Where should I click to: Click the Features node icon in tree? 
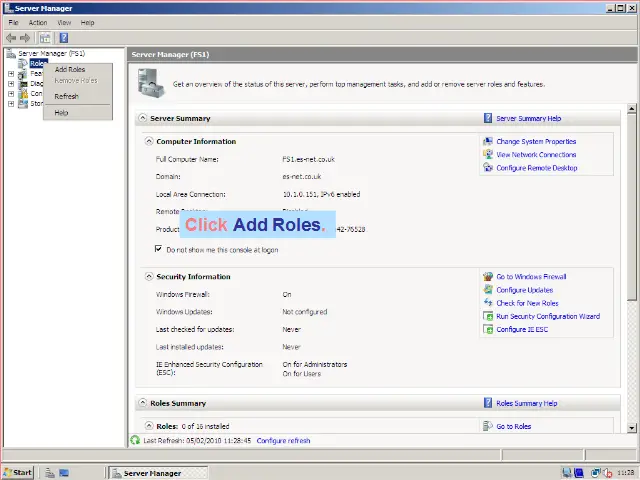click(23, 74)
